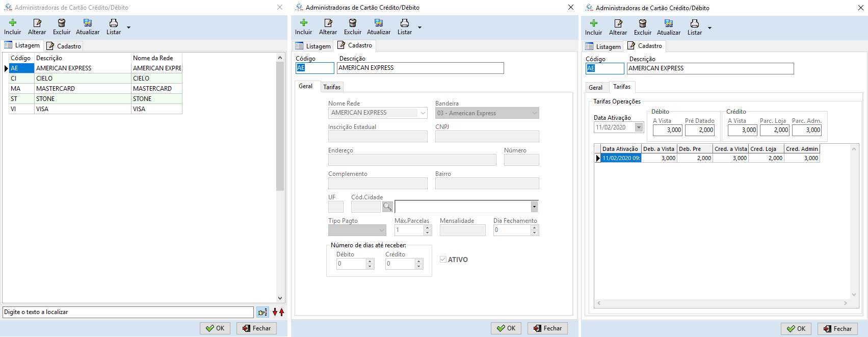868x337 pixels.
Task: Click OK button in the Geral tab window
Action: [506, 328]
